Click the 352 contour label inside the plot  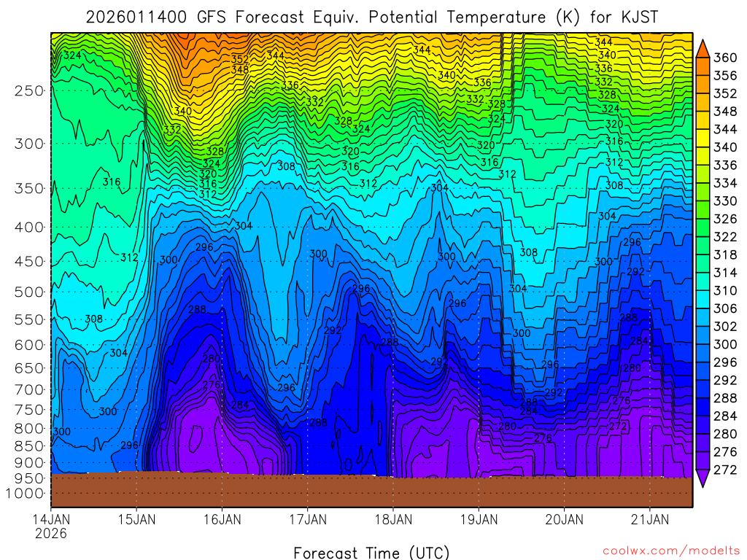(240, 60)
